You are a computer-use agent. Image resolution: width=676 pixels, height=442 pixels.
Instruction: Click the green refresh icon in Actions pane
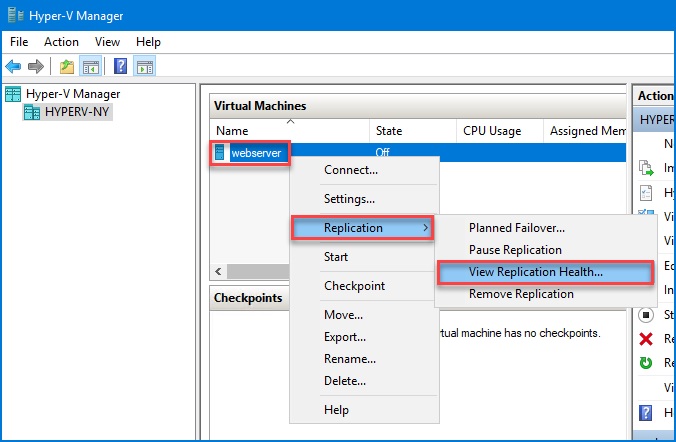645,363
